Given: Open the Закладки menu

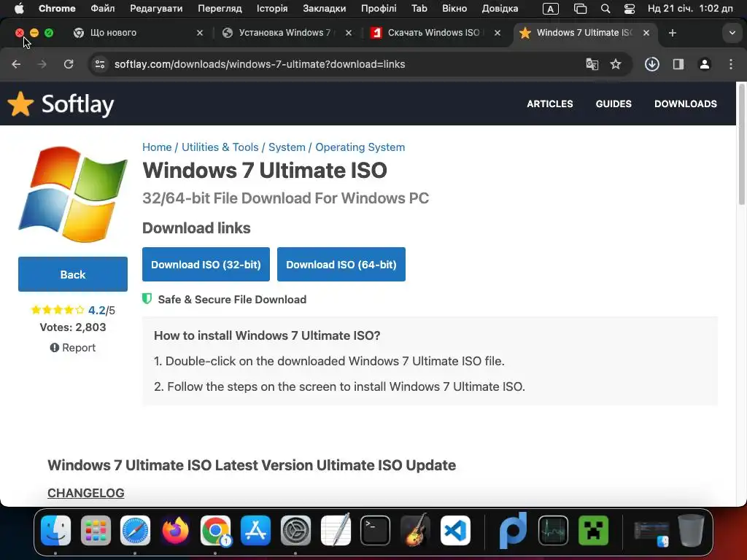Looking at the screenshot, I should point(325,9).
